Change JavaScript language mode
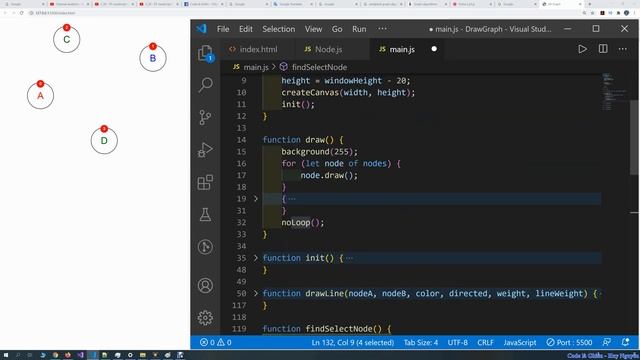 coord(520,342)
